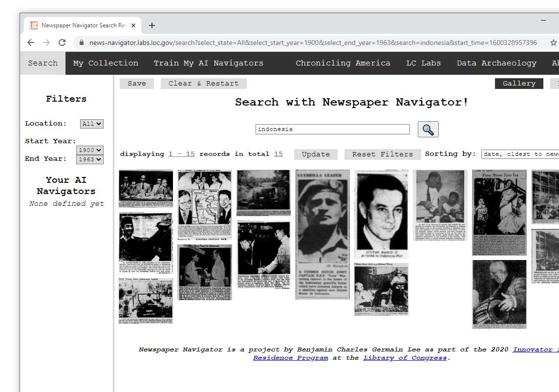This screenshot has width=559, height=392.
Task: Open the thumbnail with India map and portraits
Action: point(205,205)
